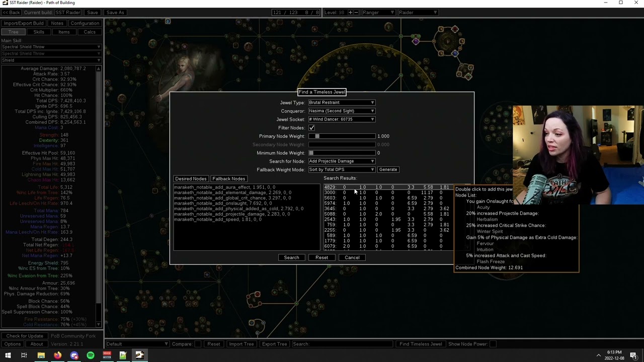Screen dimensions: 644x362
Task: Open the purple chat app taskbar icon
Action: pyautogui.click(x=74, y=355)
